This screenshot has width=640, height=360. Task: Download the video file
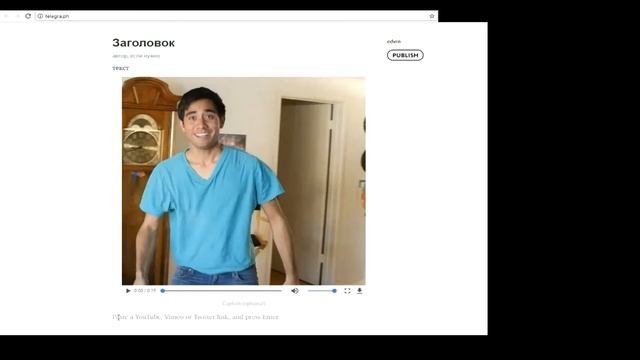[x=360, y=291]
